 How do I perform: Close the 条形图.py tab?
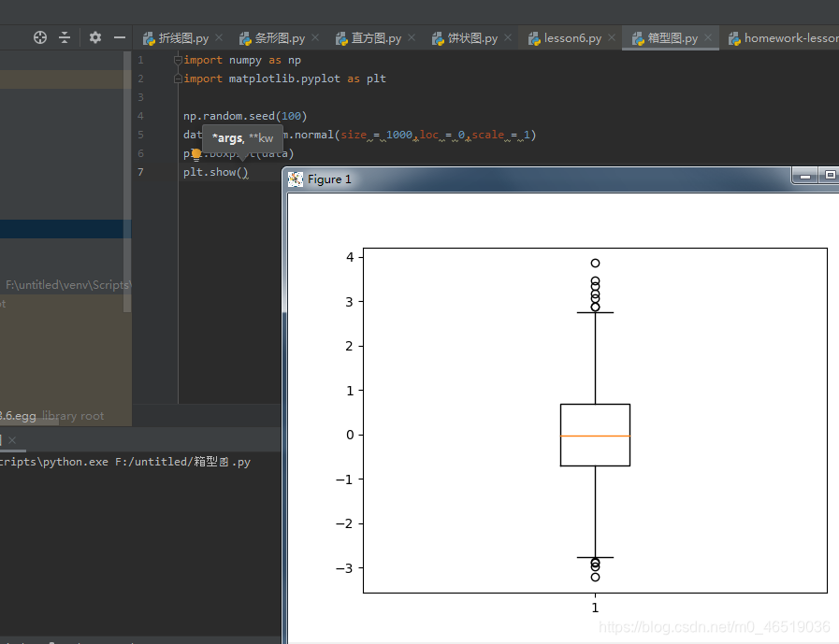tap(315, 37)
